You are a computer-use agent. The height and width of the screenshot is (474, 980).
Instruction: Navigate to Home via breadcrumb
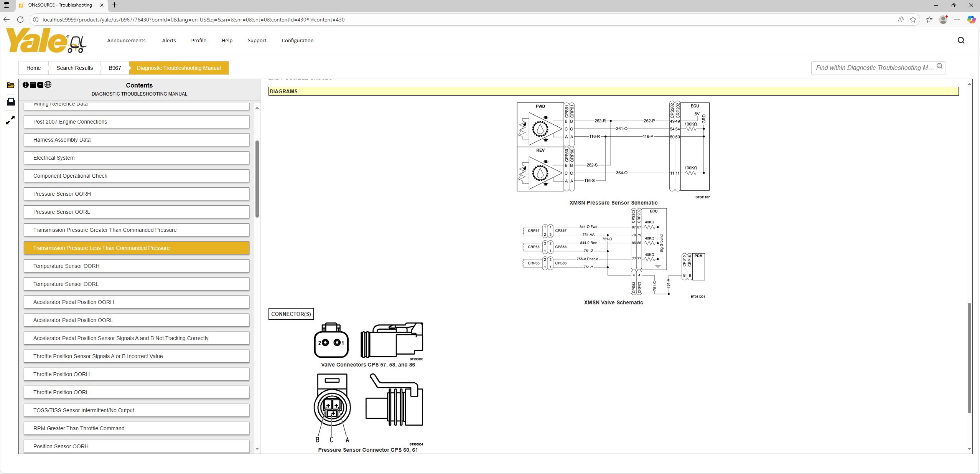coord(33,68)
